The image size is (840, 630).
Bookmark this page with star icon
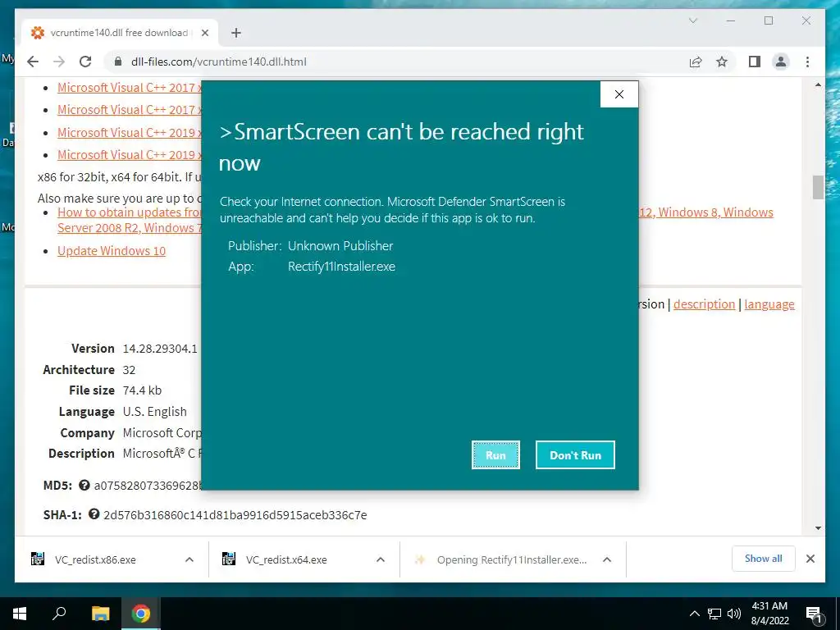tap(722, 62)
